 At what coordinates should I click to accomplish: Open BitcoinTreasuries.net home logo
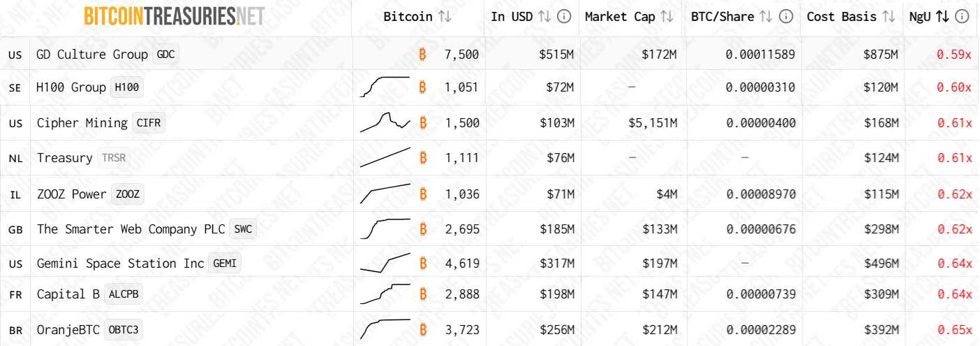click(174, 16)
